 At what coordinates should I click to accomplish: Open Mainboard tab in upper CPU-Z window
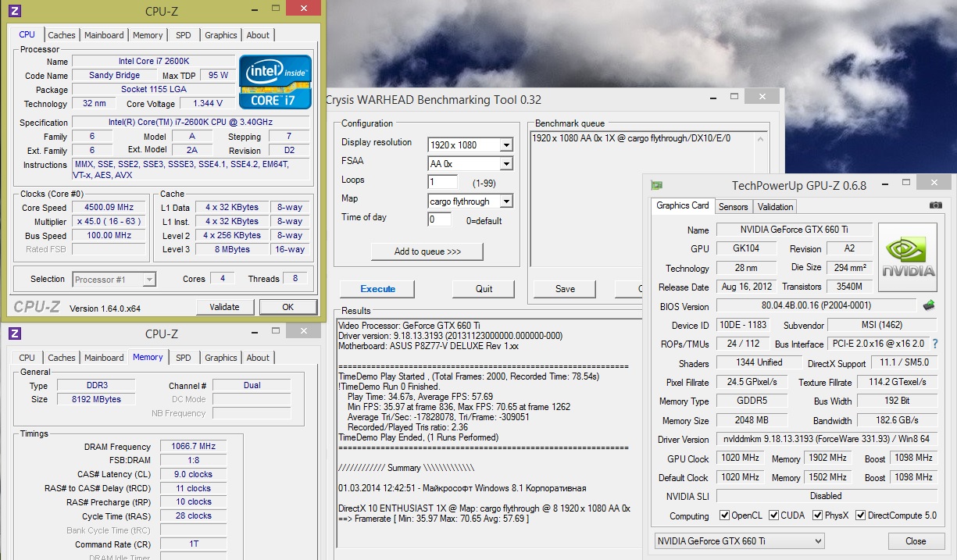(x=104, y=35)
